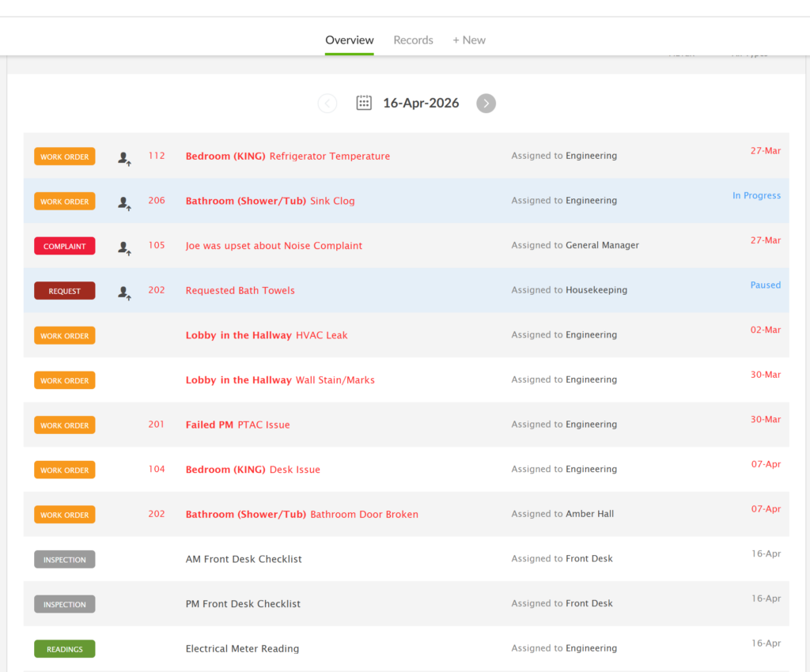Viewport: 810px width, 672px height.
Task: Go to previous day using left arrow
Action: point(327,104)
